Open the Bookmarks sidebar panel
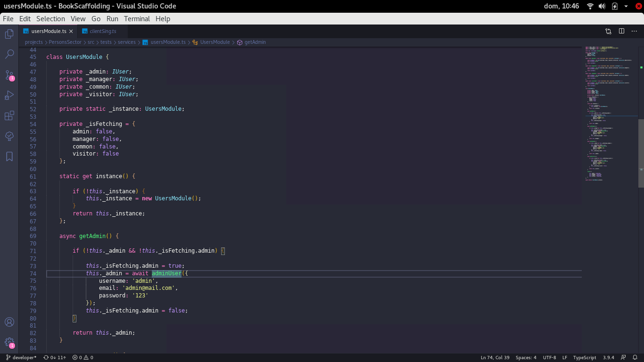The image size is (644, 362). (x=9, y=156)
